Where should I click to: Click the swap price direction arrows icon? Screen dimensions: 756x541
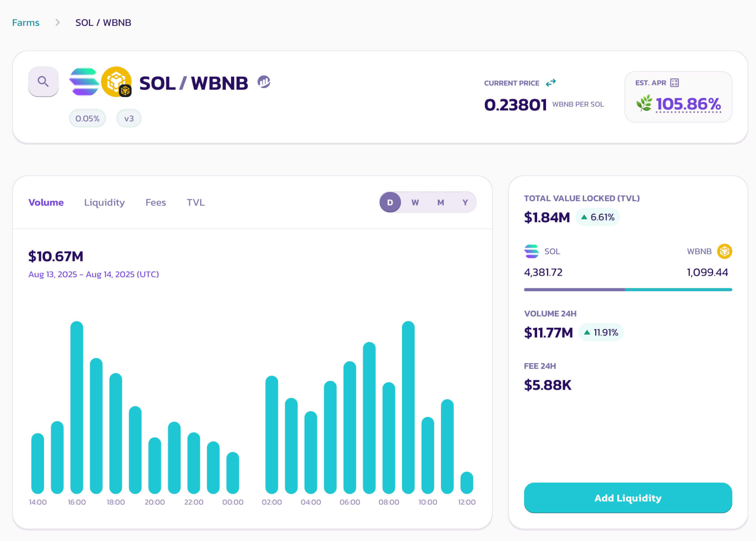pyautogui.click(x=551, y=83)
